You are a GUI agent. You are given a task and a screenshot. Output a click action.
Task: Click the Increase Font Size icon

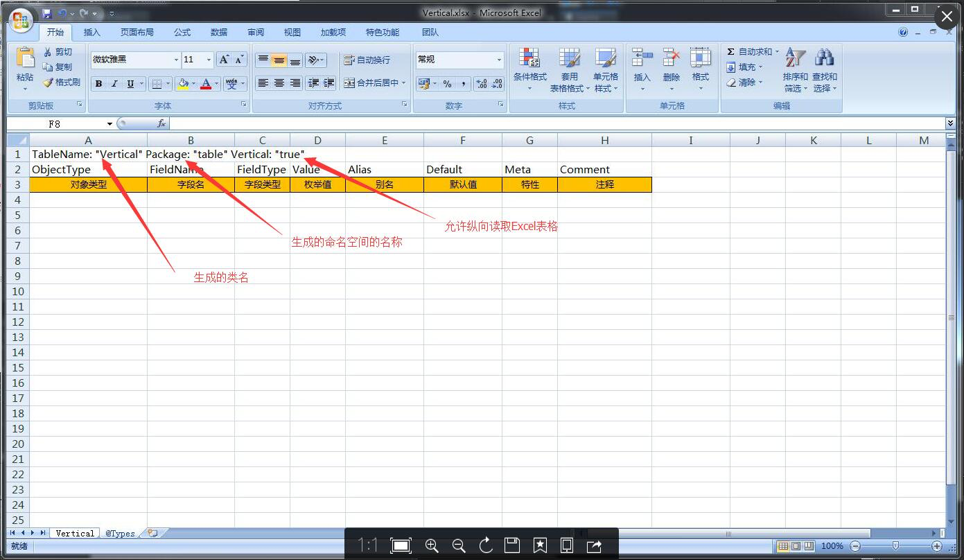pyautogui.click(x=224, y=60)
